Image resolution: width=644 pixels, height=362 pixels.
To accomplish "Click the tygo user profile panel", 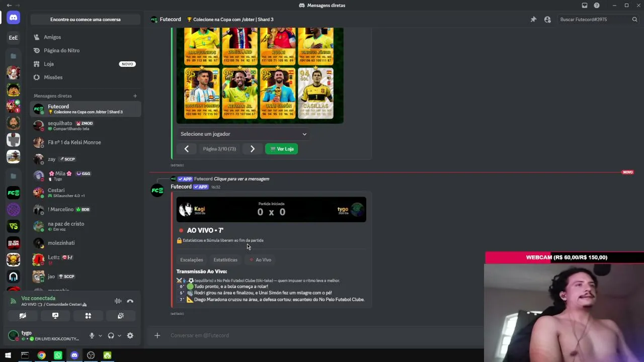I will tap(45, 335).
